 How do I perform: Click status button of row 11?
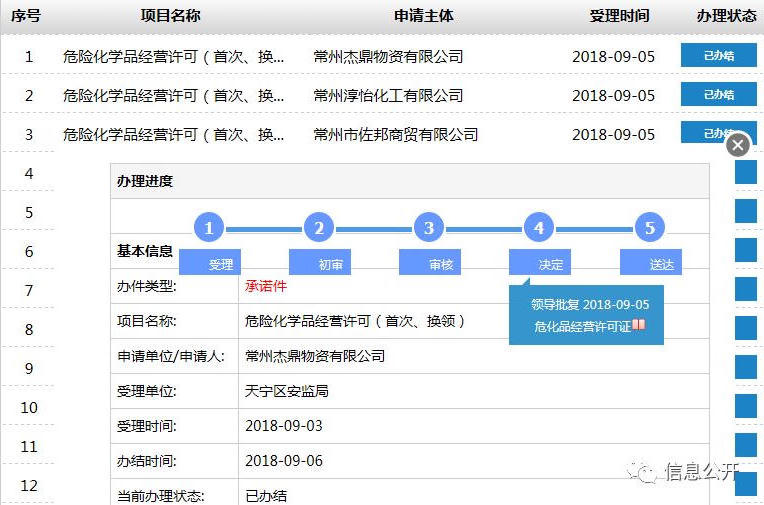tap(745, 445)
